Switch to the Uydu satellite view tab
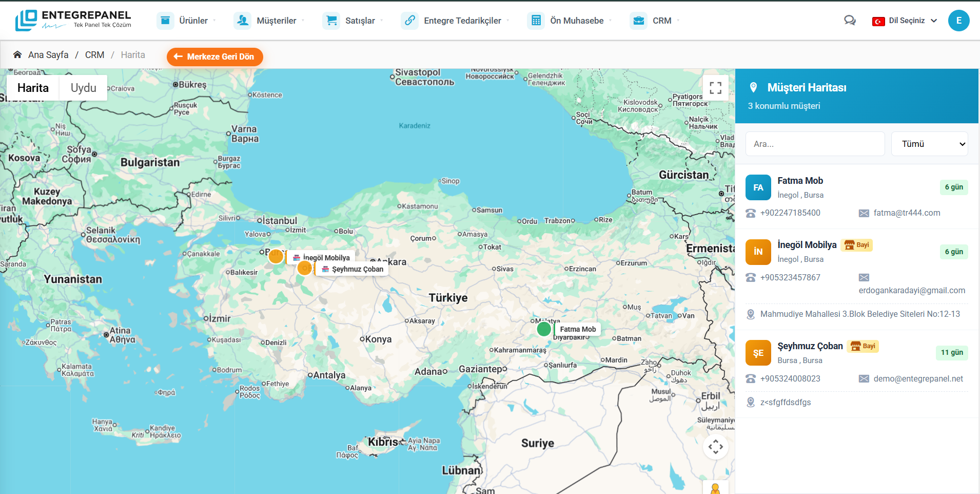Viewport: 980px width, 494px height. (83, 87)
